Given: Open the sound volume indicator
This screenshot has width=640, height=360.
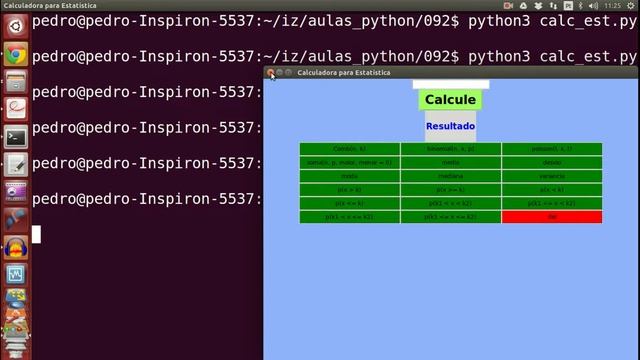Looking at the screenshot, I should [593, 6].
